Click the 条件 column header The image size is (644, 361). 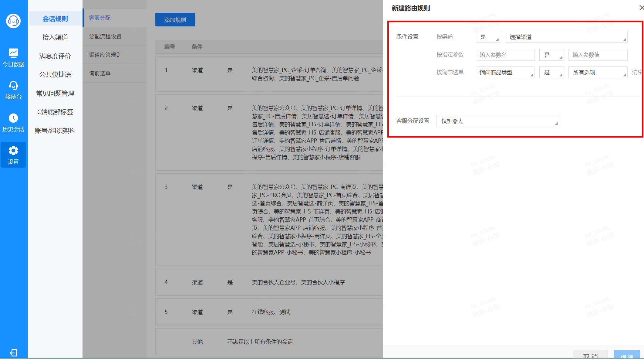coord(197,47)
